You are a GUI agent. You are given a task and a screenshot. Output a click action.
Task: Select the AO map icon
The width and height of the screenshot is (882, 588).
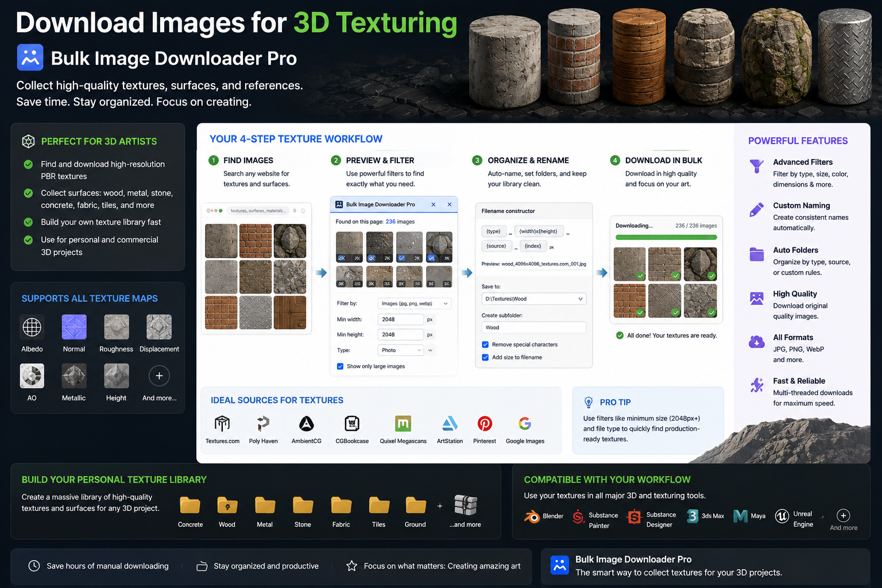pos(32,376)
